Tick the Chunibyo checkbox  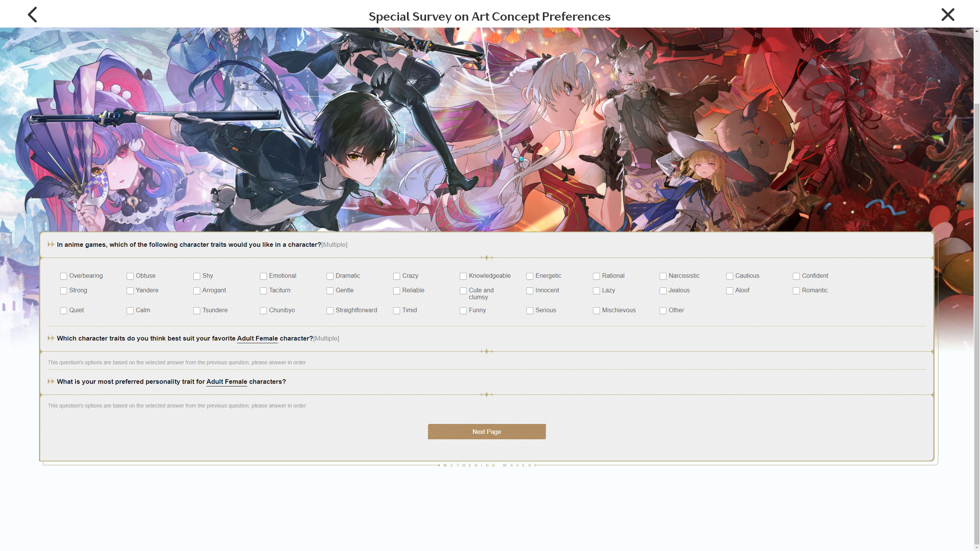click(263, 311)
